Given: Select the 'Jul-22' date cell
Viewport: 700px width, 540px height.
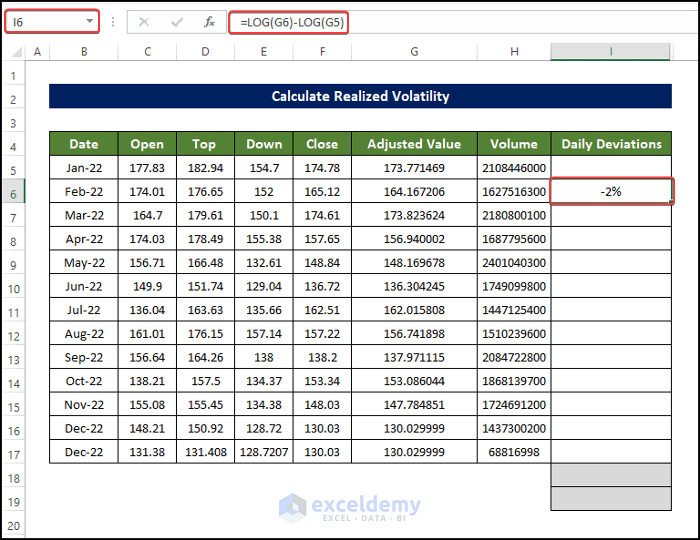Looking at the screenshot, I should [84, 310].
